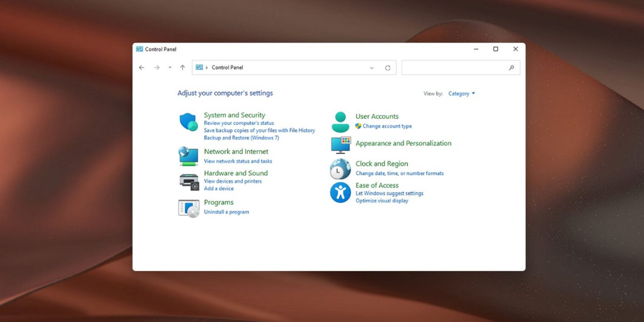
Task: Open Save backup copies with File History
Action: coord(259,130)
